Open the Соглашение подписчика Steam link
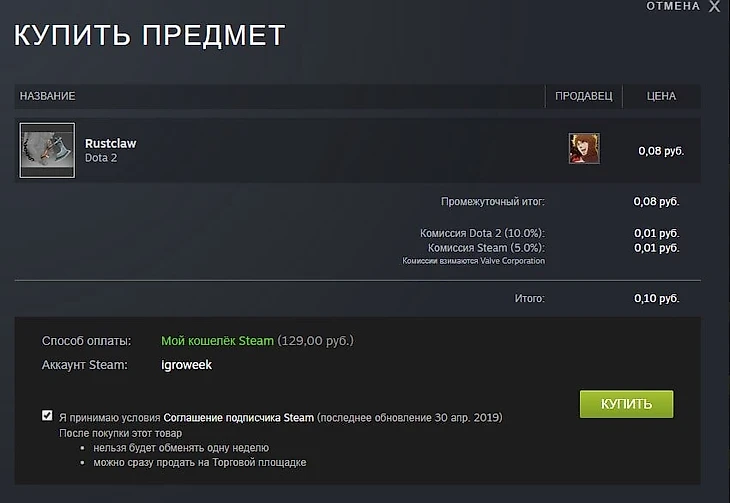 [238, 418]
